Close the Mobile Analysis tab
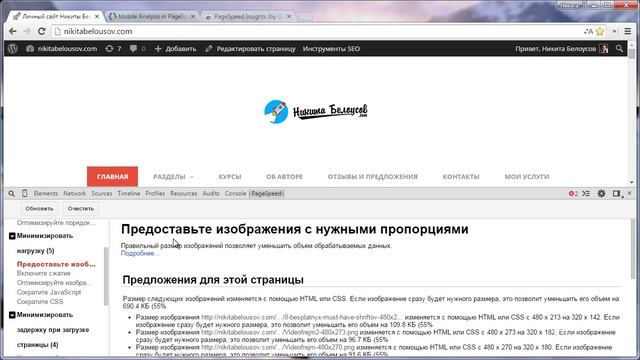Screen dimensions: 640x360 (193, 17)
